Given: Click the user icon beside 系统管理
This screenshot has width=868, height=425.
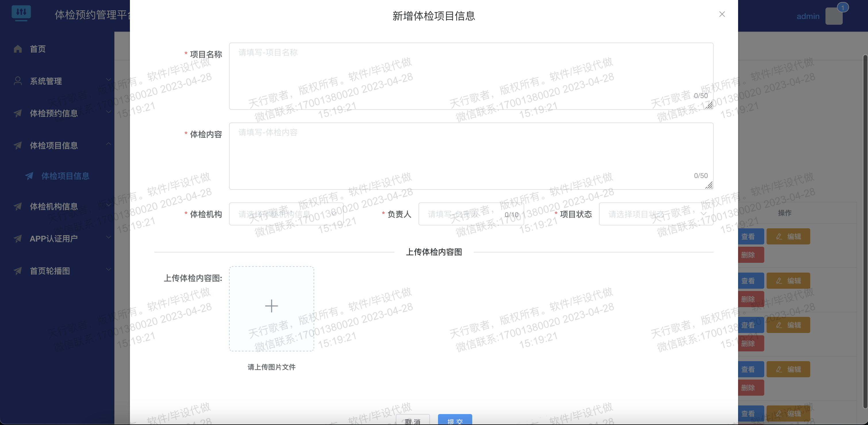Looking at the screenshot, I should coord(18,81).
